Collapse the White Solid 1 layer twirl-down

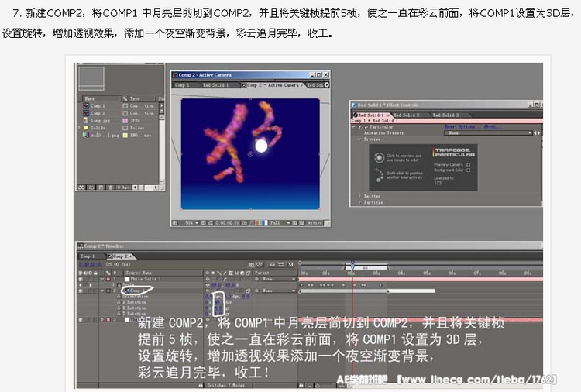pyautogui.click(x=102, y=279)
